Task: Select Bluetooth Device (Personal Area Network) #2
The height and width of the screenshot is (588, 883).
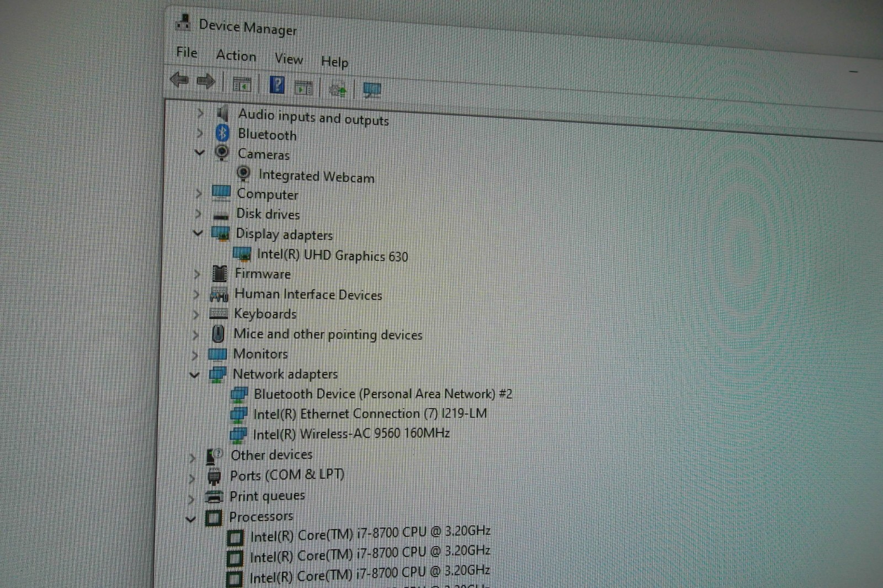Action: [383, 394]
